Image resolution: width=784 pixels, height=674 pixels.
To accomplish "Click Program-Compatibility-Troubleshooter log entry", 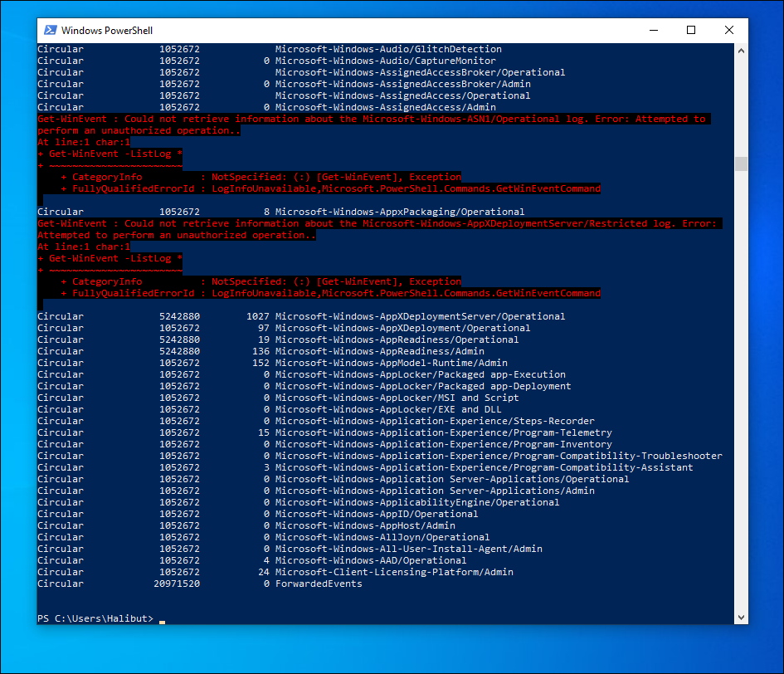I will point(499,456).
